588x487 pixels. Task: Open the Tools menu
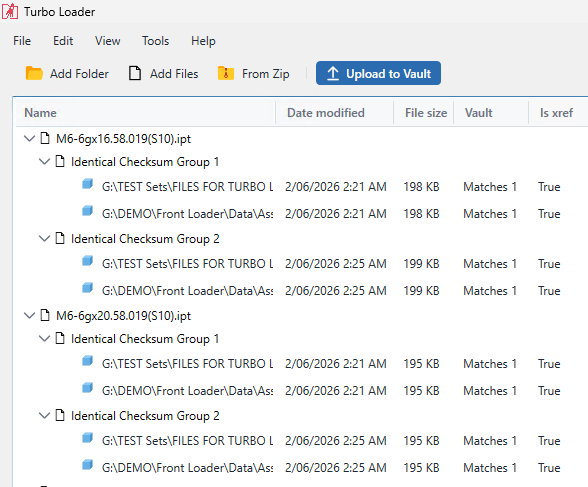coord(155,41)
